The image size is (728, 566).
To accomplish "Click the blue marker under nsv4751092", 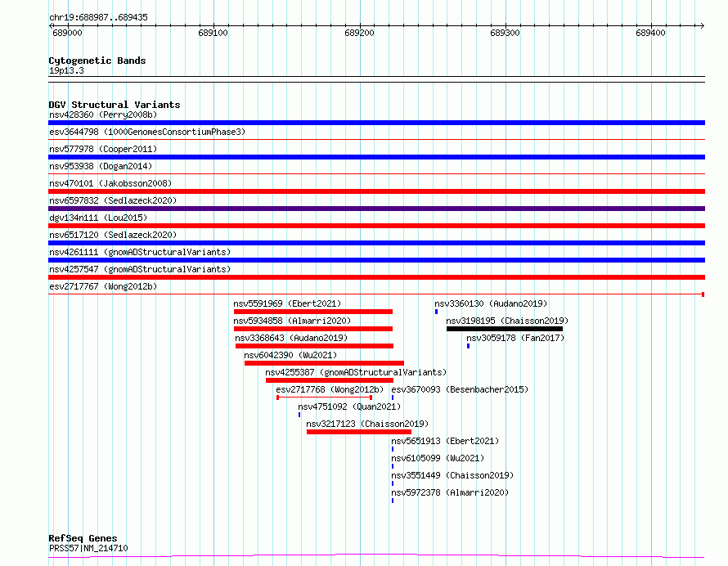I will click(x=299, y=415).
